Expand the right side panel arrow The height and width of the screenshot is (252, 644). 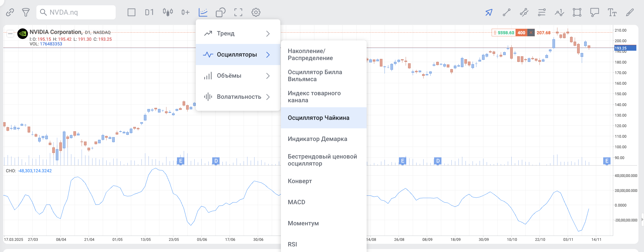pyautogui.click(x=642, y=219)
